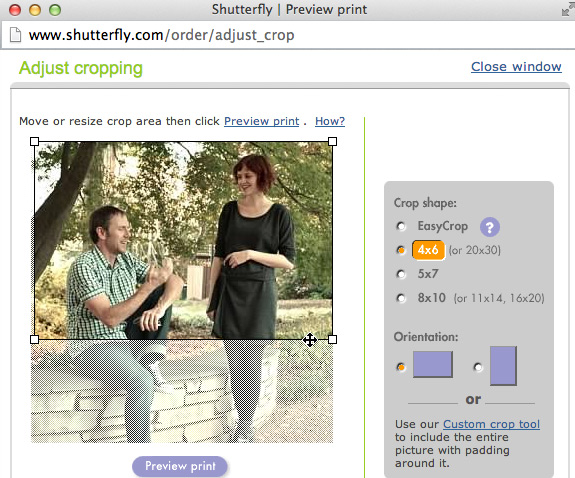Screen dimensions: 575x478
Task: Select the landscape orientation radio button
Action: [401, 367]
